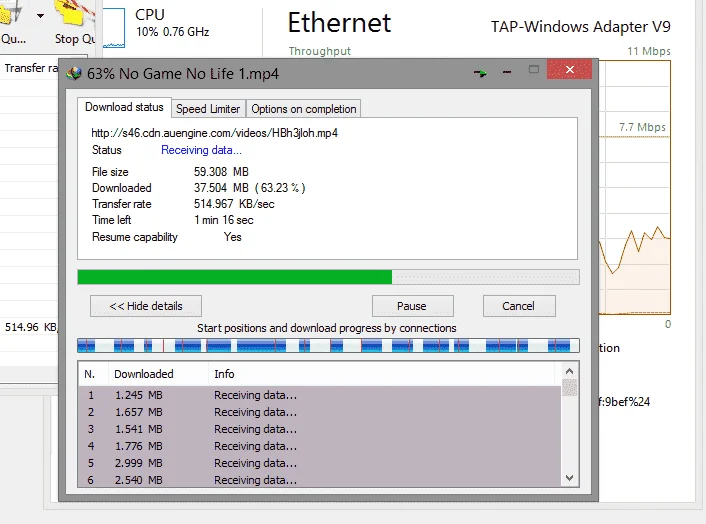Open the Speed Limiter tab
This screenshot has height=524, width=706.
pos(208,109)
